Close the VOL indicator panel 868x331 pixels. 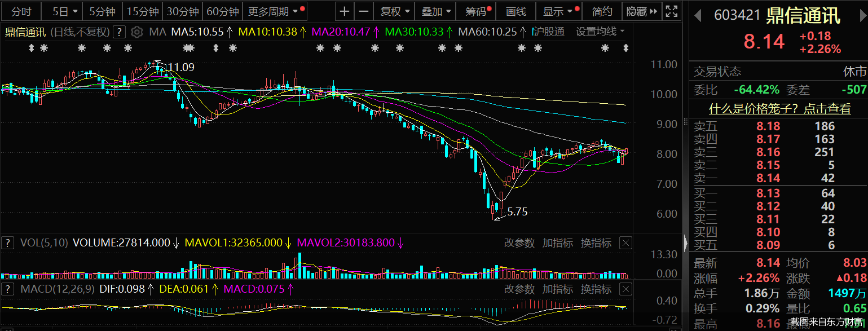pyautogui.click(x=625, y=243)
